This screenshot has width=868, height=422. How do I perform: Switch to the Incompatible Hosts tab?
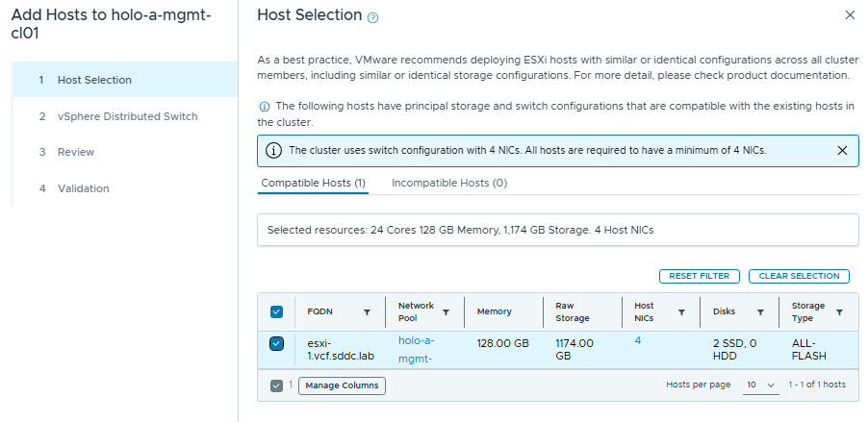point(448,183)
